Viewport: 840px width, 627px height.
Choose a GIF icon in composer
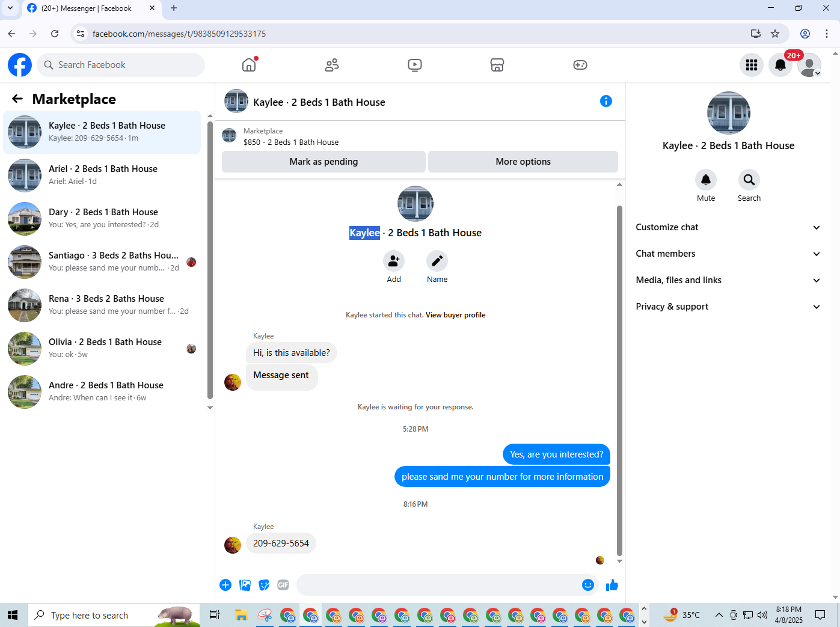point(283,585)
